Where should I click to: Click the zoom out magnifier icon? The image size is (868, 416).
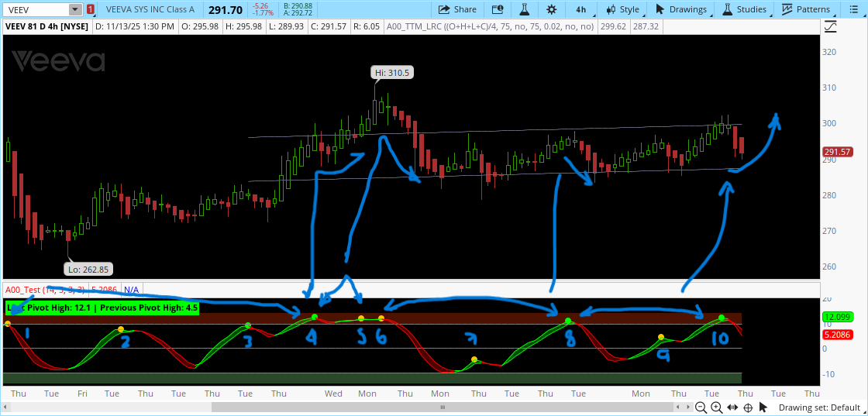(x=700, y=407)
